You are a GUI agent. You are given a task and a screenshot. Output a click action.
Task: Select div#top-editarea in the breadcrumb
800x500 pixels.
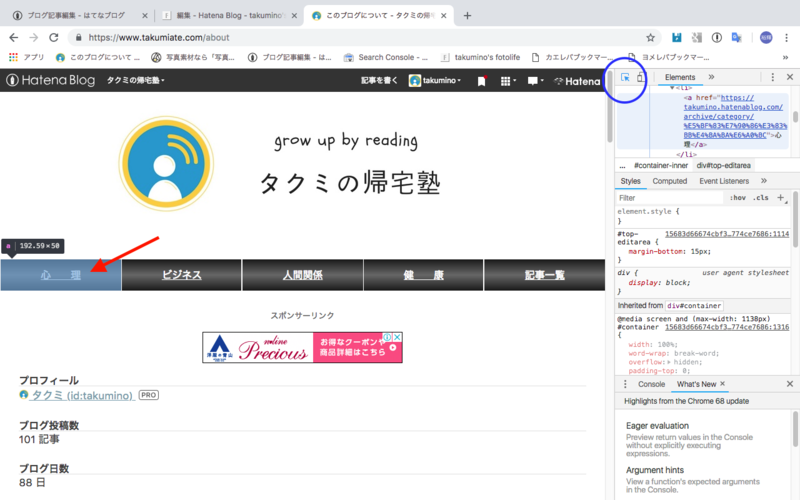coord(723,165)
